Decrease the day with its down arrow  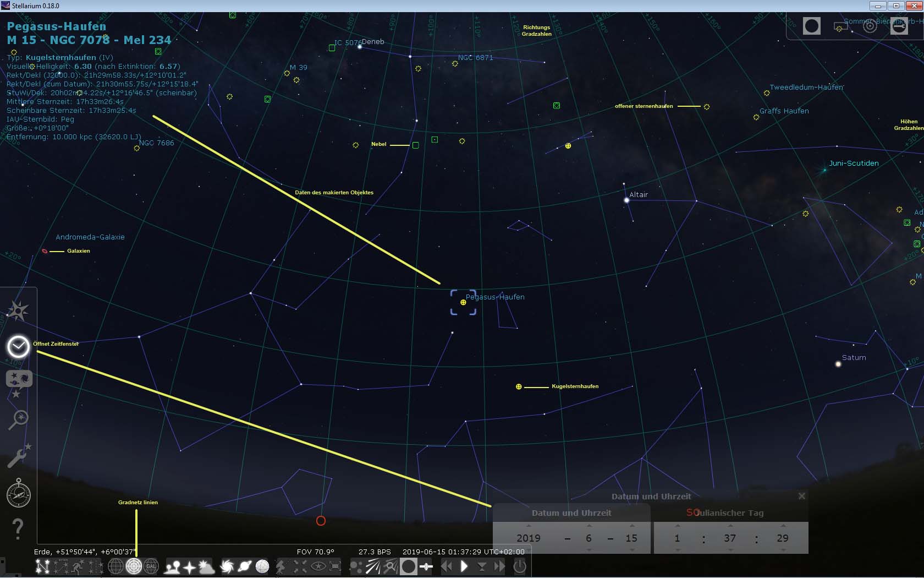[x=631, y=550]
